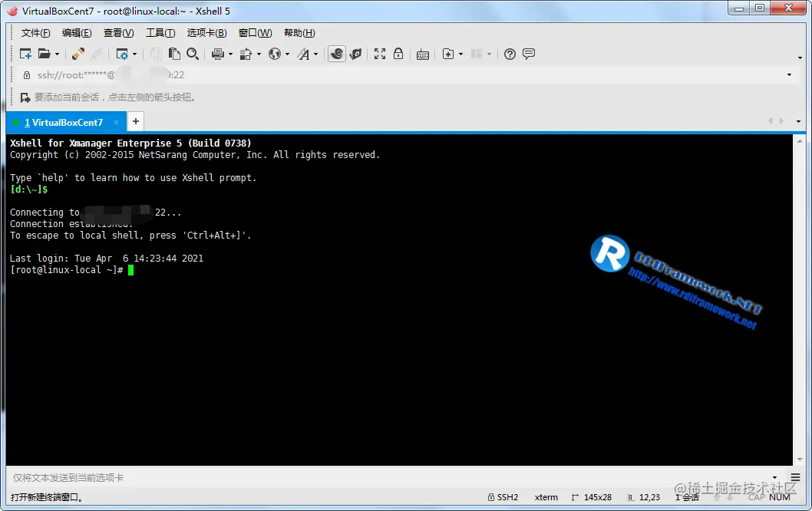Click the tab scroll right arrow
Screen dimensions: 812x511
pos(781,121)
